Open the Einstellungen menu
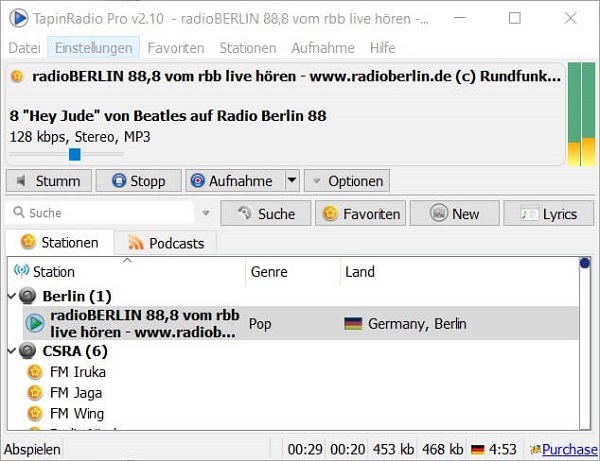This screenshot has width=600, height=461. (93, 48)
